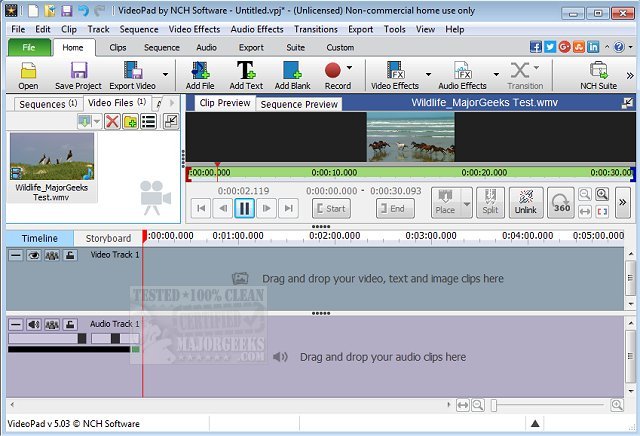Image resolution: width=640 pixels, height=436 pixels.
Task: Set the clip out point with End
Action: [395, 209]
